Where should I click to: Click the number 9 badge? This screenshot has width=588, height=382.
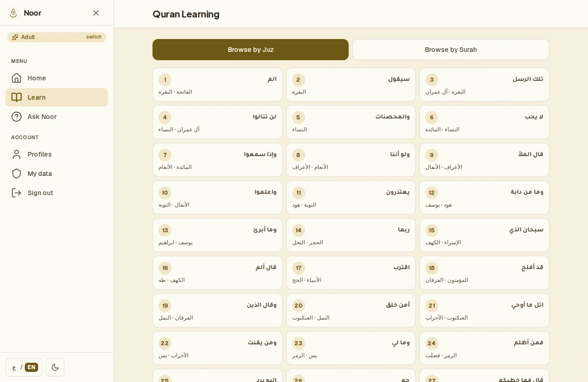tap(432, 155)
